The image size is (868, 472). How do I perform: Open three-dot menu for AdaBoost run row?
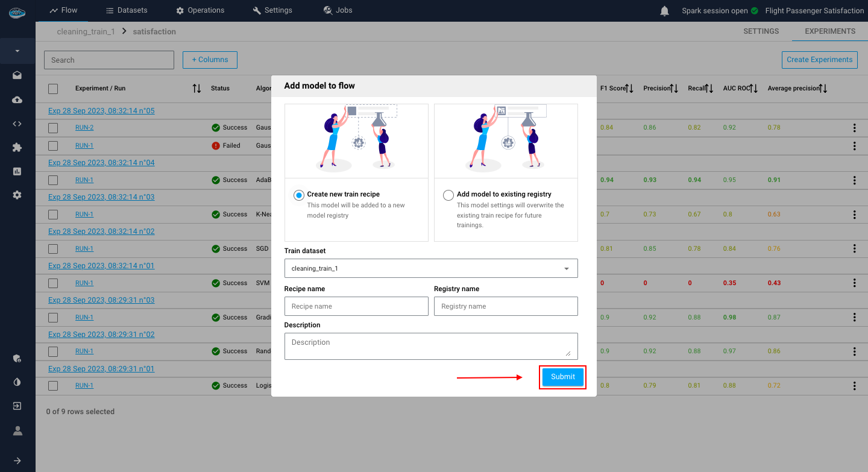(854, 180)
